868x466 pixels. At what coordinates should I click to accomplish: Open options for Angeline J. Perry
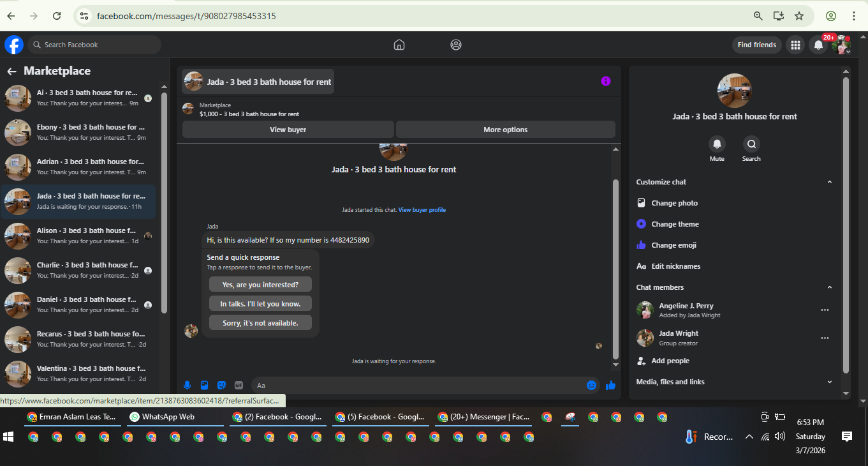[825, 310]
